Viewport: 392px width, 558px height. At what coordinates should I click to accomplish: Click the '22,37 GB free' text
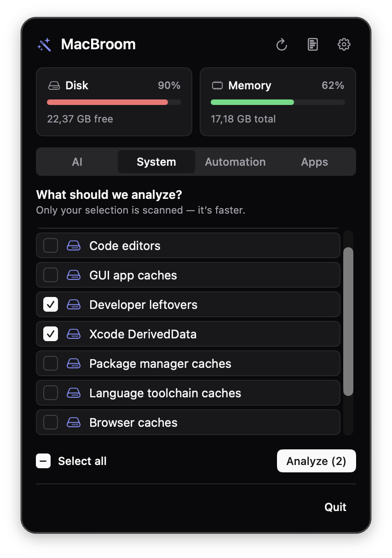click(80, 119)
